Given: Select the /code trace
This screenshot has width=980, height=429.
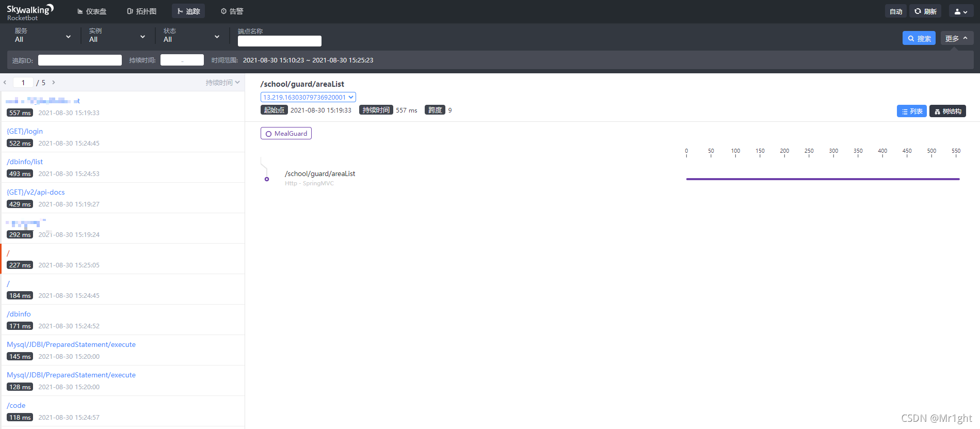Looking at the screenshot, I should pos(122,411).
